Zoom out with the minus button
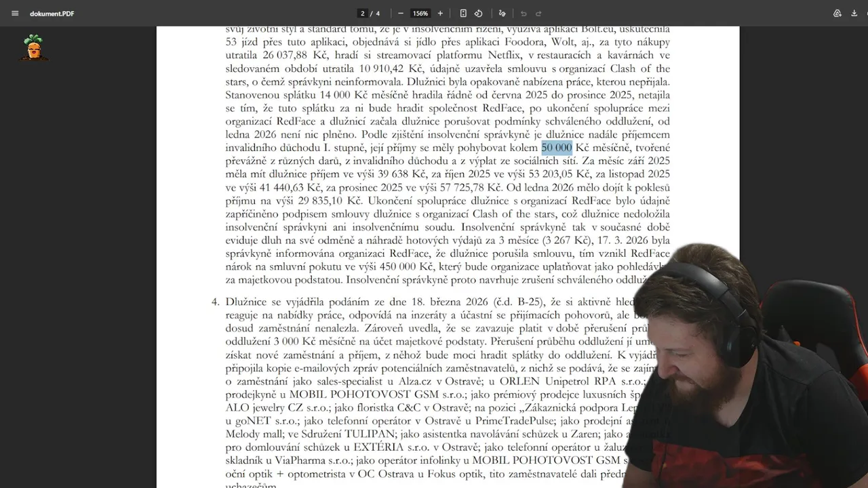 point(401,14)
